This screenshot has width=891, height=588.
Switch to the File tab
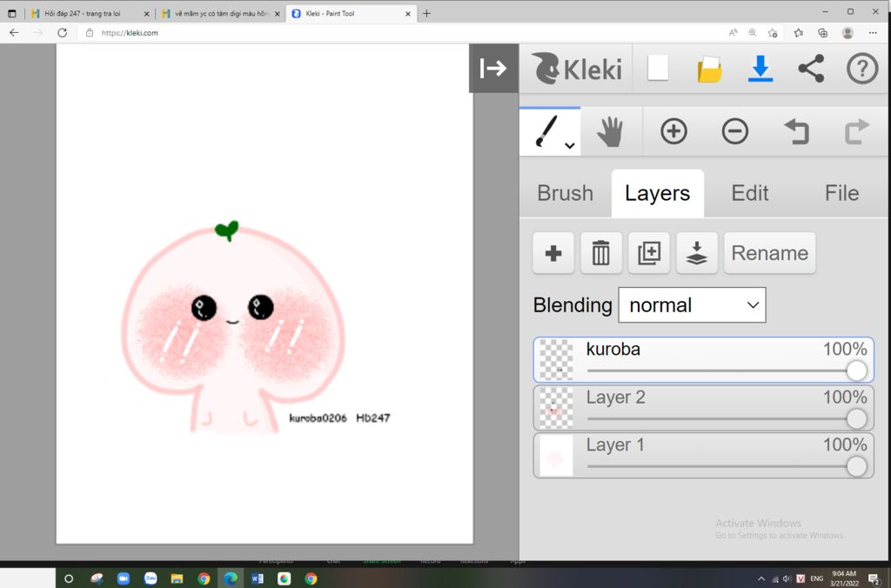coord(841,193)
